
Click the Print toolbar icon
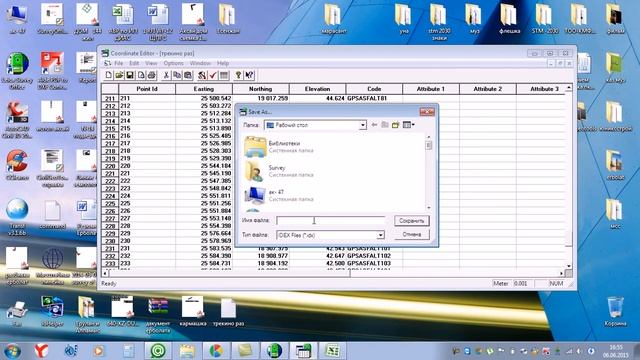click(151, 75)
